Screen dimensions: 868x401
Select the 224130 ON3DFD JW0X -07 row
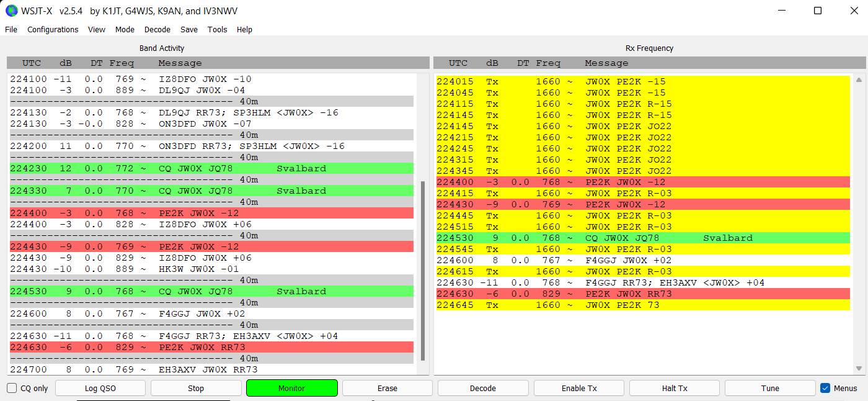(211, 124)
